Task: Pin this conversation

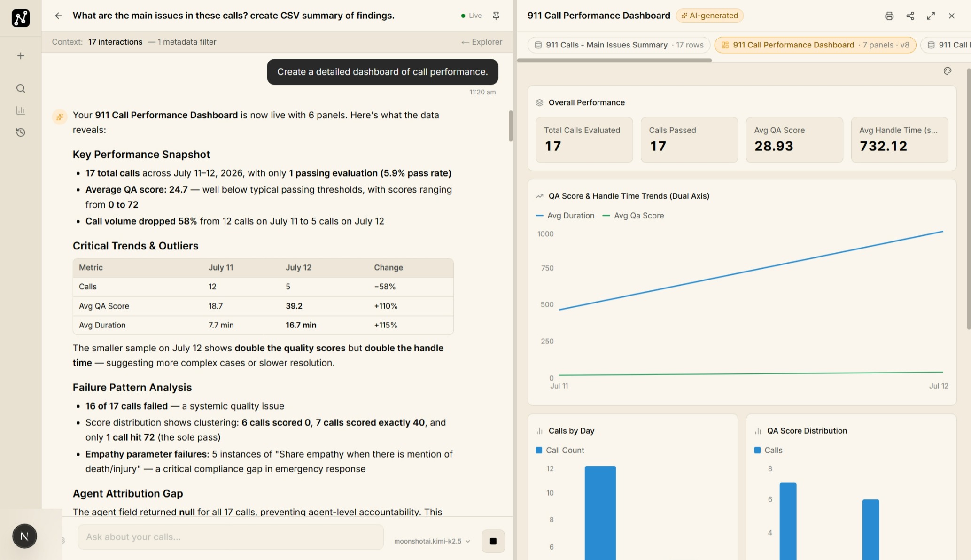Action: [496, 16]
